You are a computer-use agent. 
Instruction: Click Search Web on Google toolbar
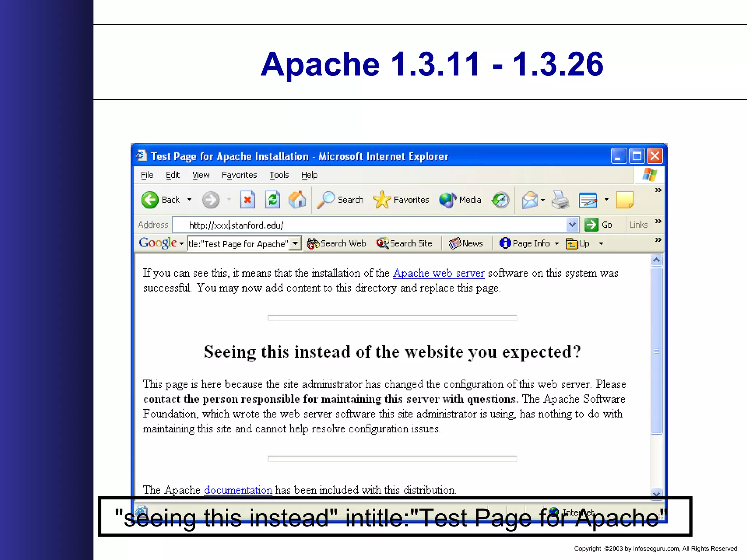(x=336, y=244)
